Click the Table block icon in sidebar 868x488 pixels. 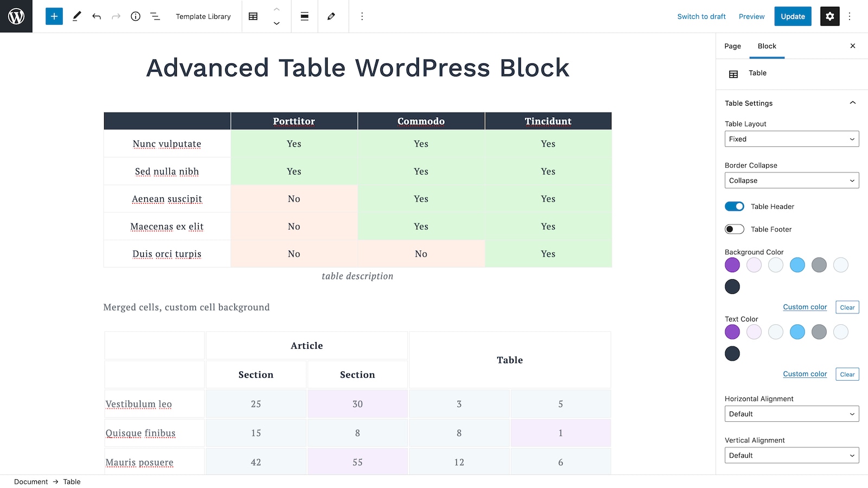coord(733,74)
